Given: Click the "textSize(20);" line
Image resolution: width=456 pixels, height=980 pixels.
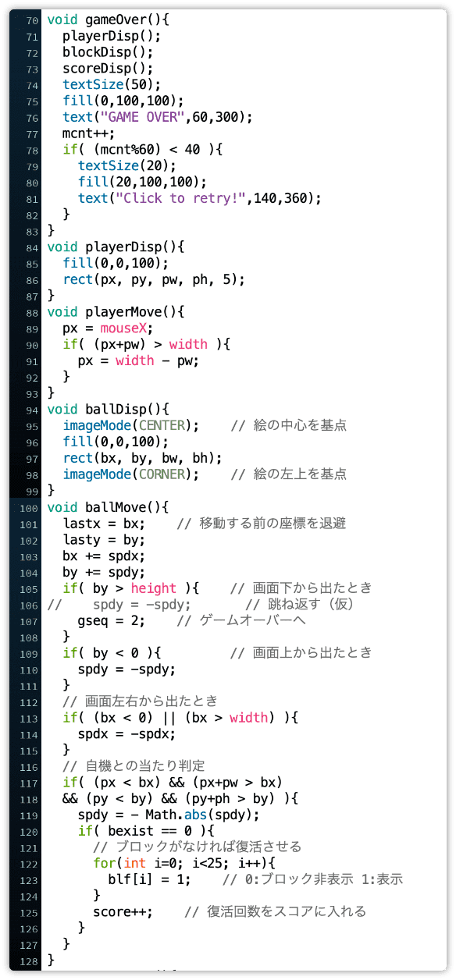Looking at the screenshot, I should click(x=127, y=165).
